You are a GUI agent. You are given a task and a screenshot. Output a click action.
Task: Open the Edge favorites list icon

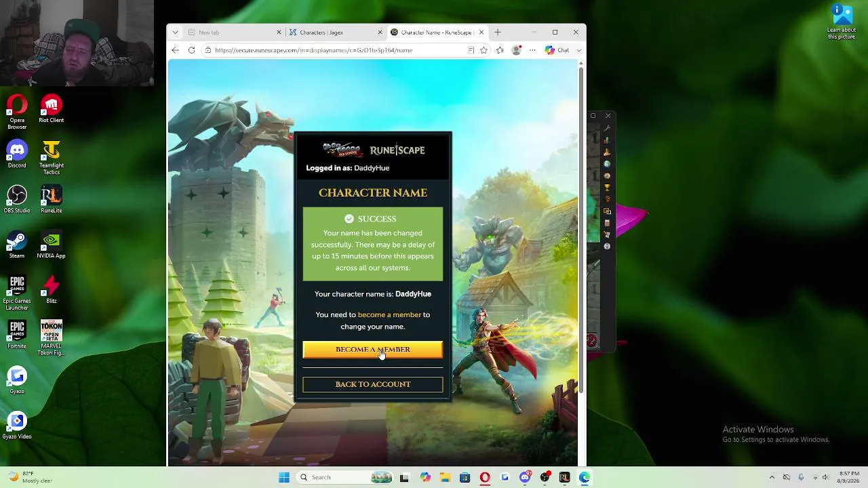point(500,50)
